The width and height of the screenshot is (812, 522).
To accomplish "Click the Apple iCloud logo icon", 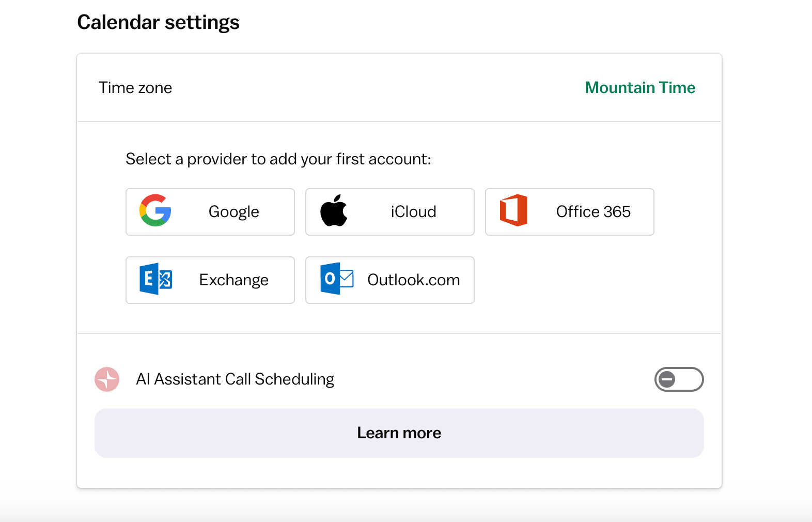I will pyautogui.click(x=334, y=210).
